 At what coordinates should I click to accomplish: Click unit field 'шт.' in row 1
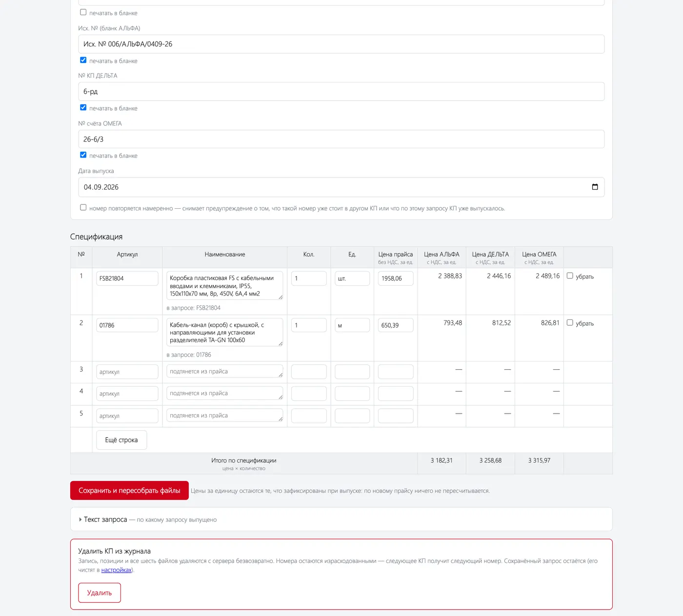tap(352, 278)
